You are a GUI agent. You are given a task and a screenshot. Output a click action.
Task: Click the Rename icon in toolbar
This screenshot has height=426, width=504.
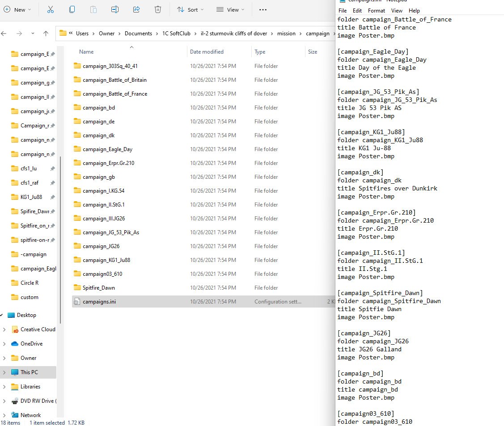pyautogui.click(x=115, y=9)
